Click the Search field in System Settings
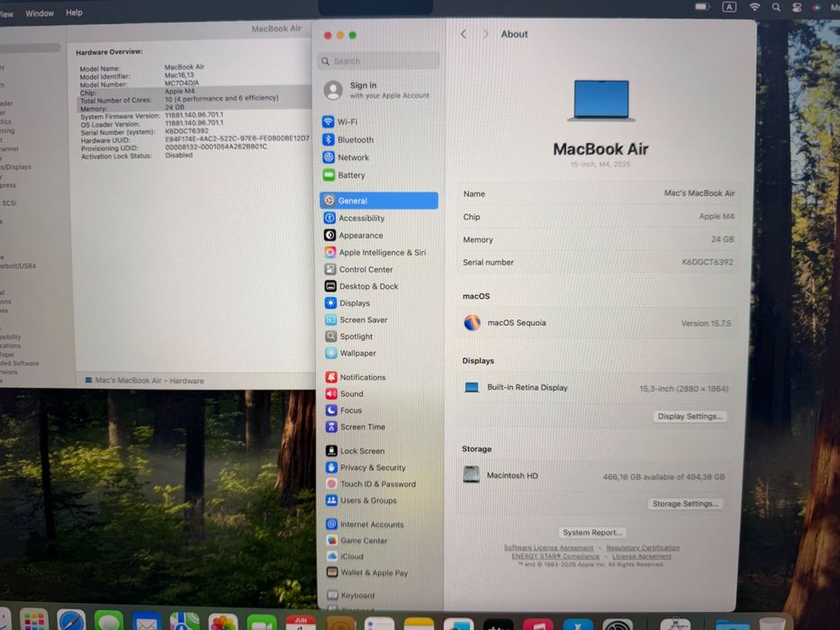This screenshot has width=840, height=630. click(379, 61)
